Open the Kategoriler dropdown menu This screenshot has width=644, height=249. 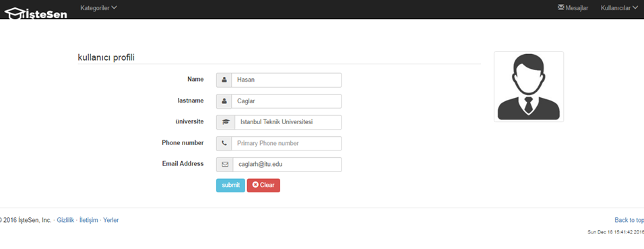point(98,7)
